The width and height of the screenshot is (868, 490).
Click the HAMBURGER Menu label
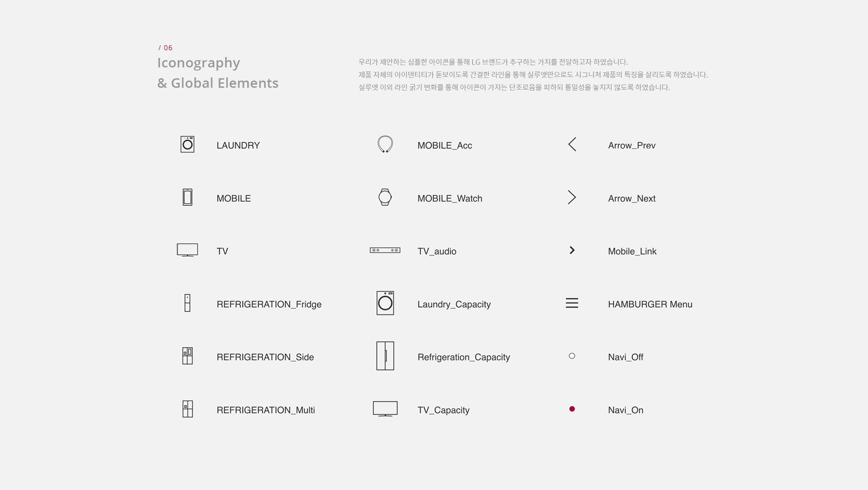pos(650,304)
